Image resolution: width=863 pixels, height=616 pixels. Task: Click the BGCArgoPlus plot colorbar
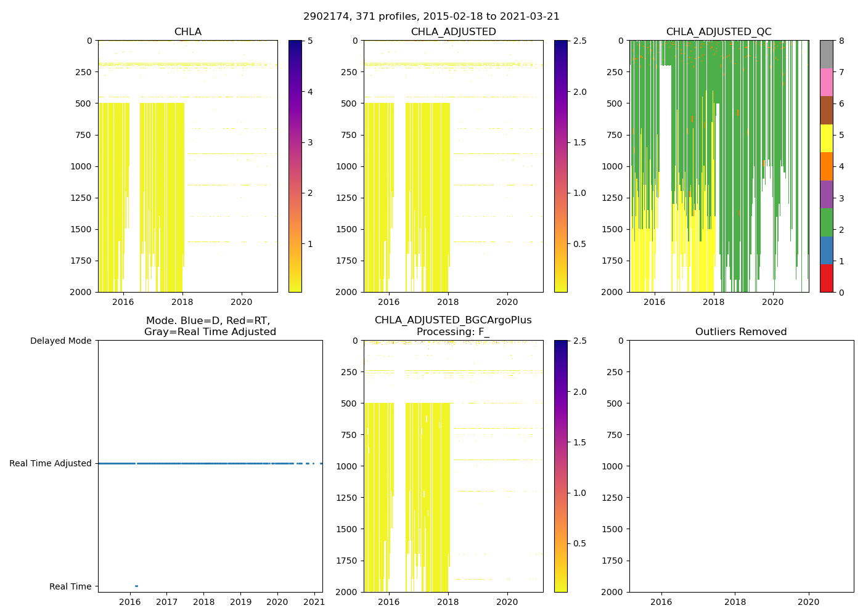560,466
